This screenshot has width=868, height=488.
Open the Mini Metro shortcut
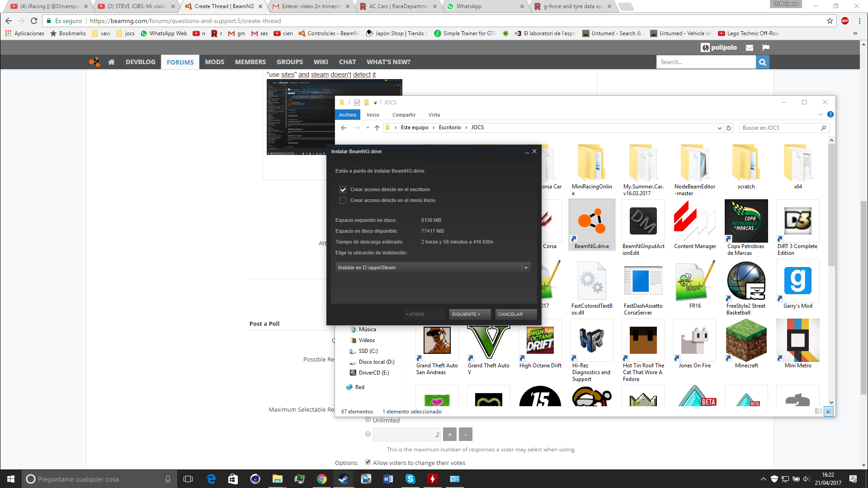(797, 344)
